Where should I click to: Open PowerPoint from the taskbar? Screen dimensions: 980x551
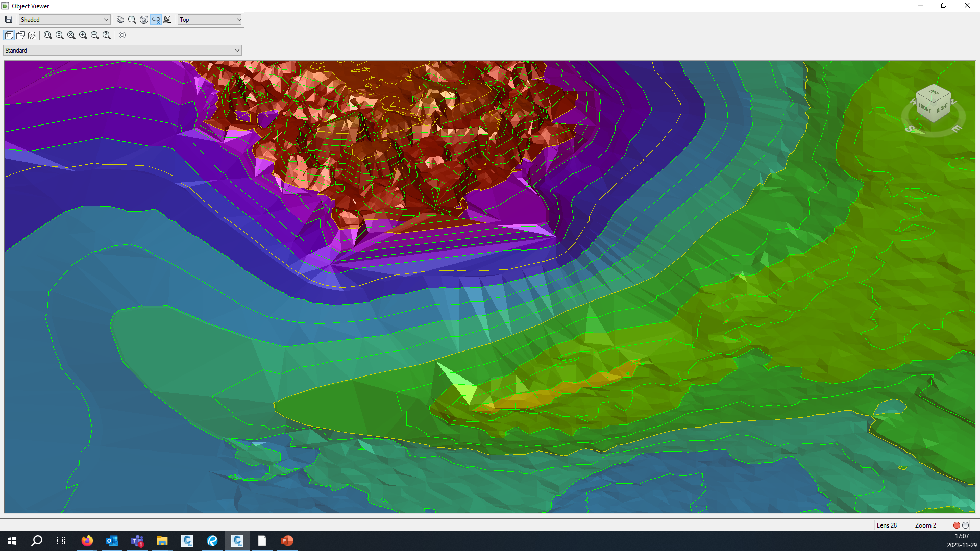[287, 540]
